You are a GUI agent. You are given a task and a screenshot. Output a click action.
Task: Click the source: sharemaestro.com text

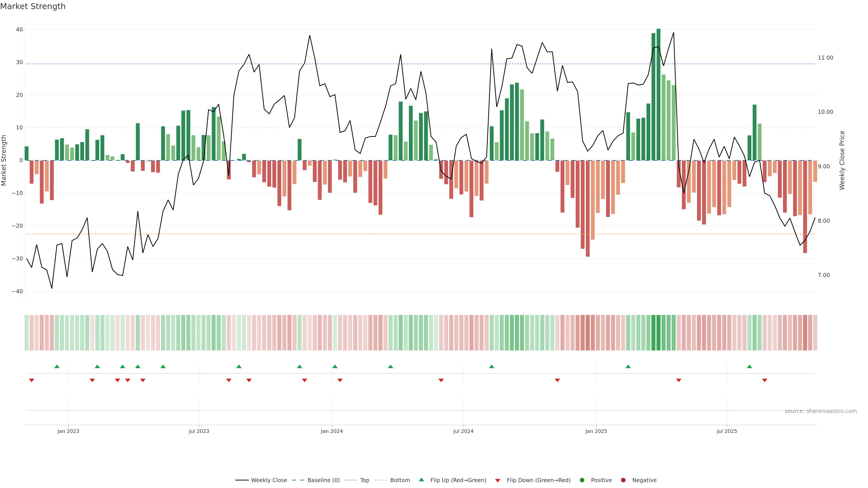pos(821,411)
